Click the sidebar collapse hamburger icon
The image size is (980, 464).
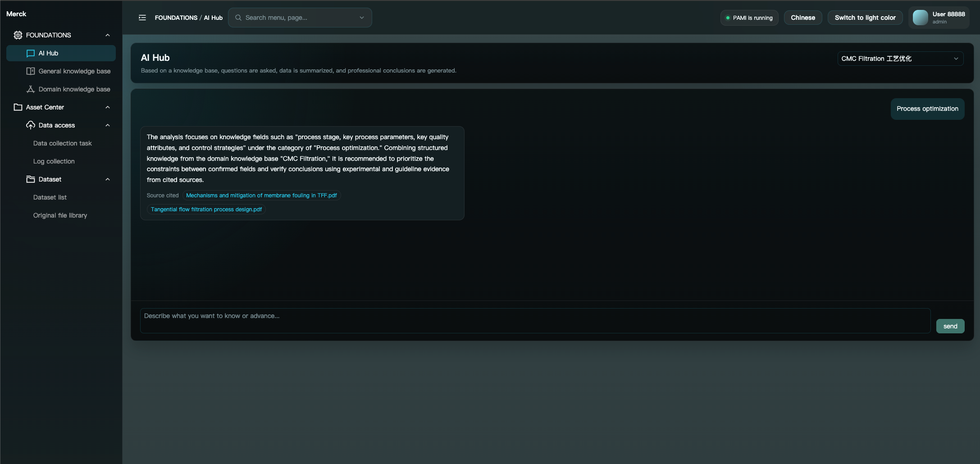tap(142, 18)
